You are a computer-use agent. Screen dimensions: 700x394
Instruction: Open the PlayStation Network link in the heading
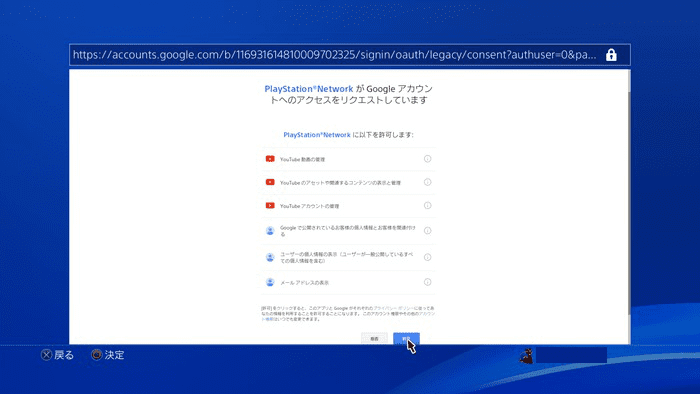point(308,89)
